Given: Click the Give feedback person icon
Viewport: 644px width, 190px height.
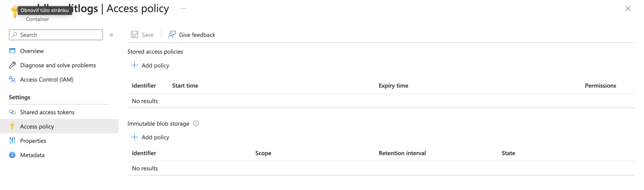Looking at the screenshot, I should click(x=172, y=35).
